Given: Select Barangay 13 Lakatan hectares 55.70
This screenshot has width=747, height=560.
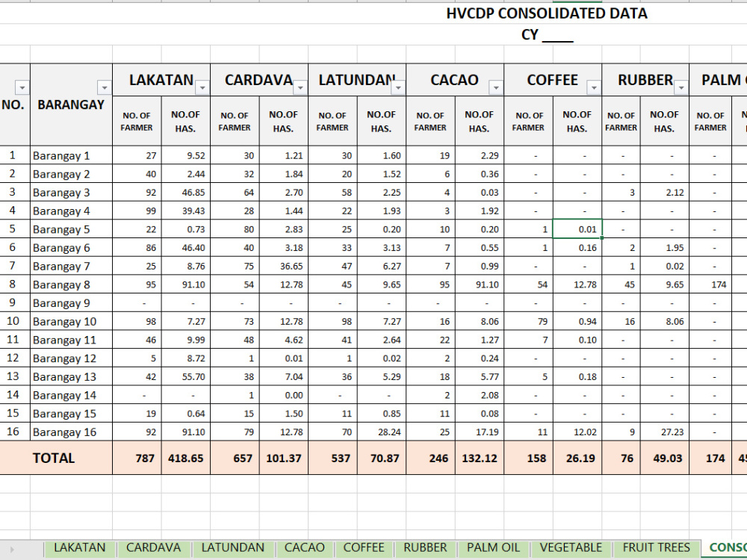Looking at the screenshot, I should tap(186, 376).
